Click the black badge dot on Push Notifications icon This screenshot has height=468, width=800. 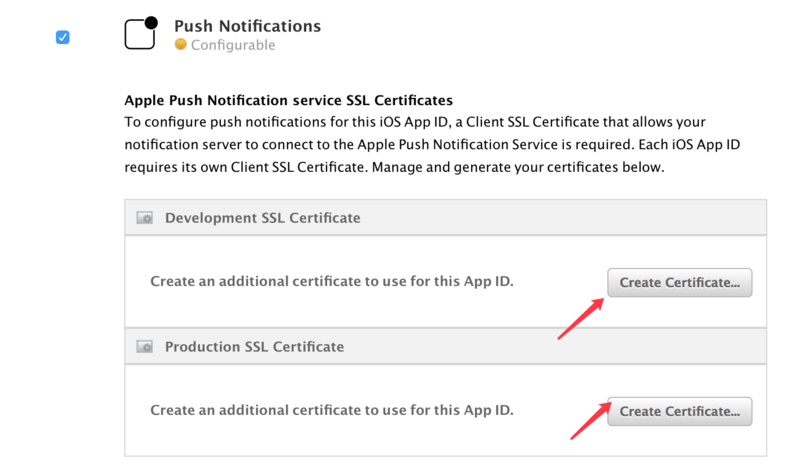[x=151, y=23]
